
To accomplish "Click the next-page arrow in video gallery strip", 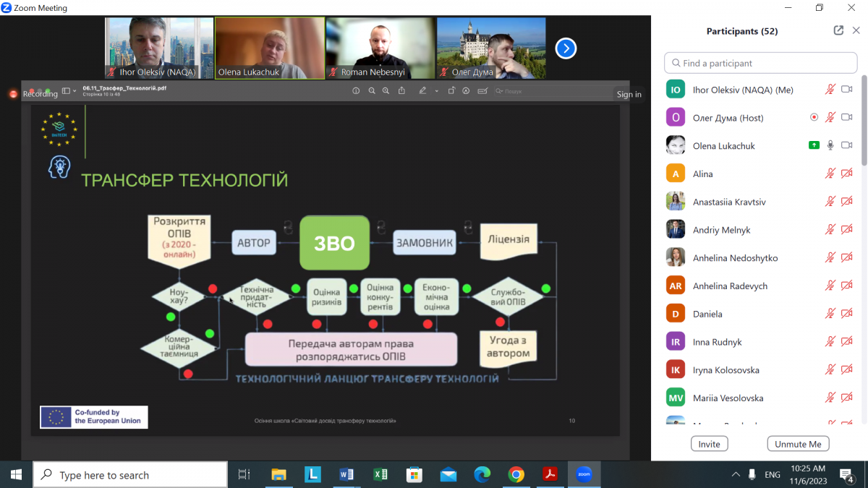I will (566, 48).
